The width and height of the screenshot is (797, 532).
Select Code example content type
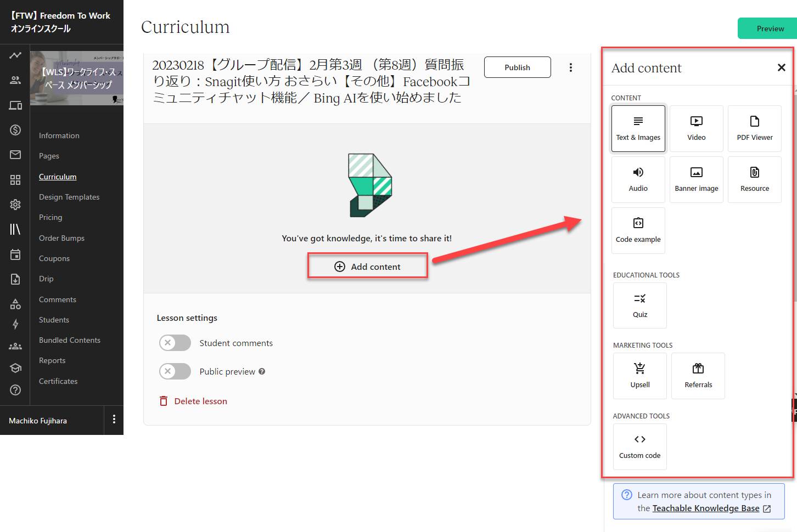pos(638,230)
